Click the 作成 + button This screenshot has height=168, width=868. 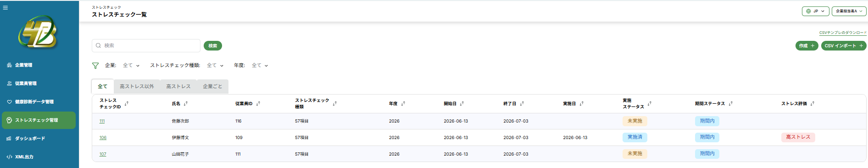[807, 45]
